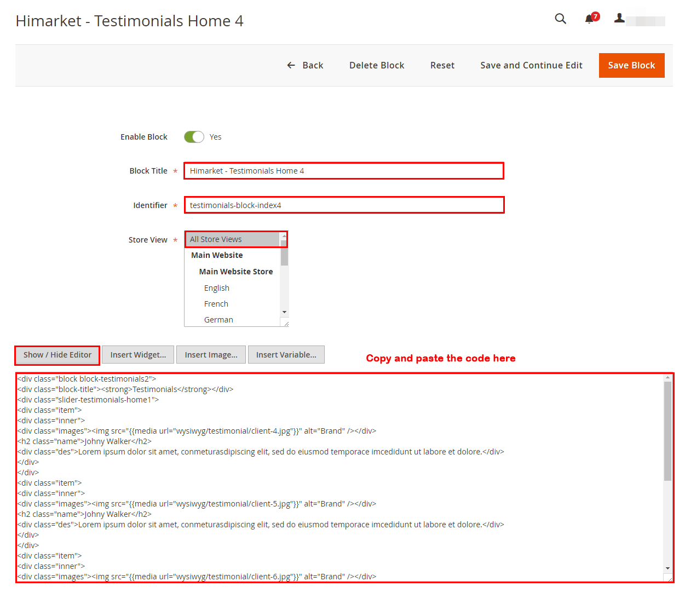Click code line with client-6.jpg
685x616 pixels.
click(x=197, y=577)
